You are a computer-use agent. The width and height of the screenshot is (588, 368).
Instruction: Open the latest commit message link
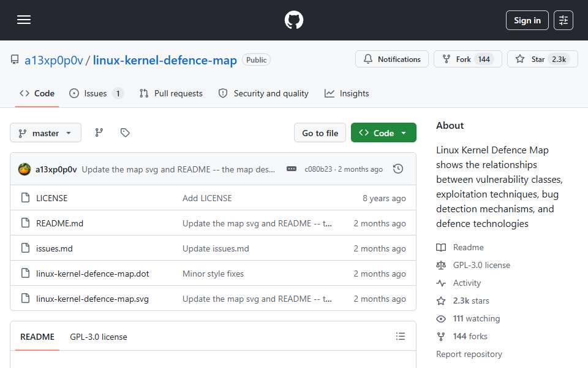pos(178,169)
